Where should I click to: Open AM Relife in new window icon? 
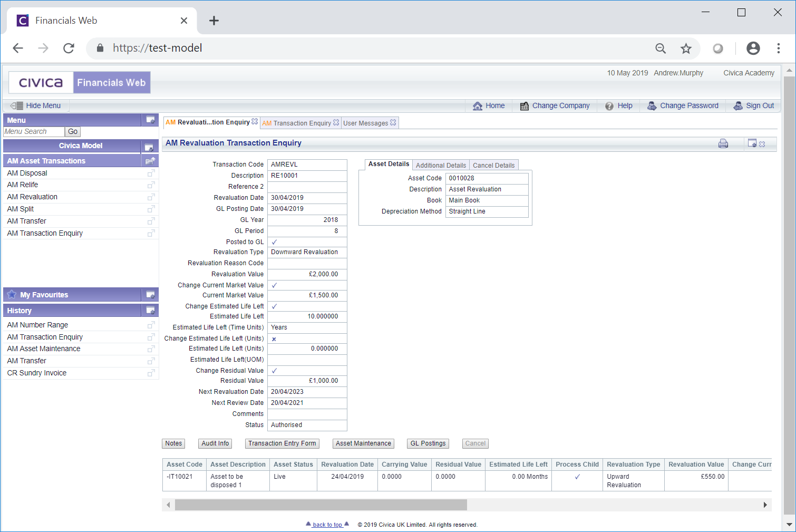[x=151, y=185]
